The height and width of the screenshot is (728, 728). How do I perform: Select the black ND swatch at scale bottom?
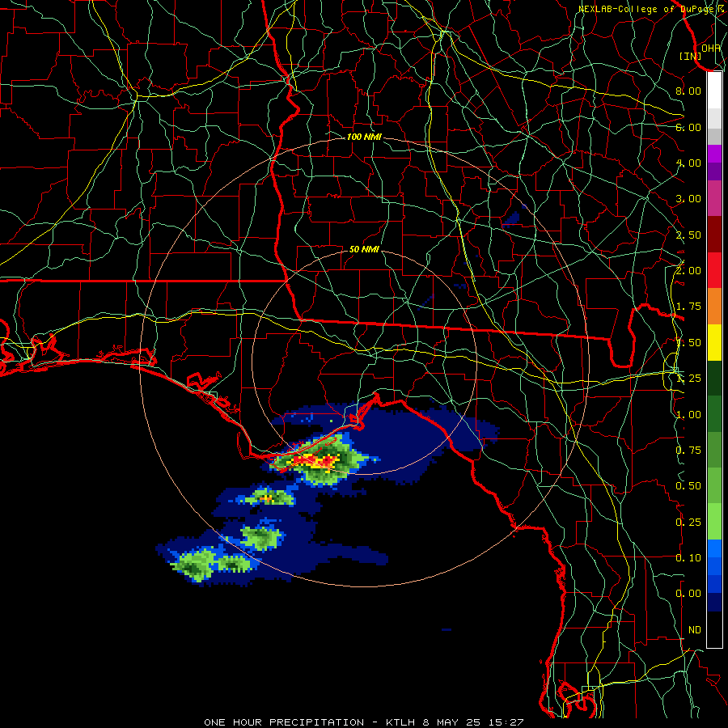point(714,629)
